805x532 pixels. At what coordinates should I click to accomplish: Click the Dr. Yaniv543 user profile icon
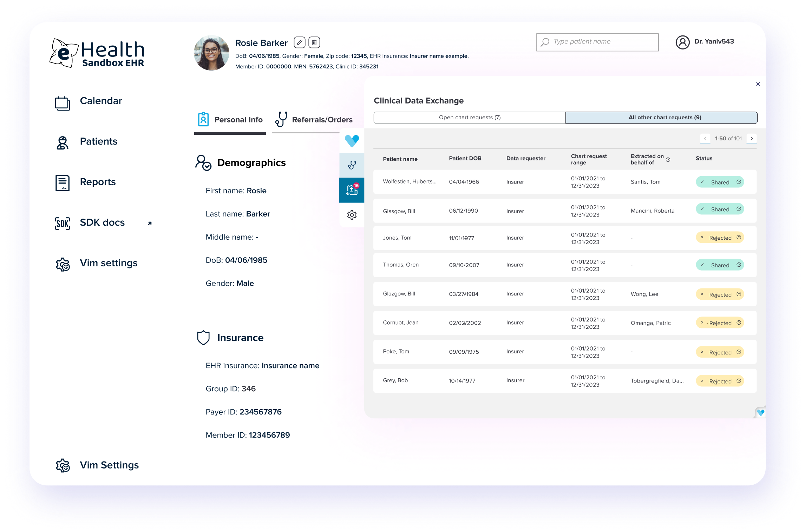pos(682,42)
